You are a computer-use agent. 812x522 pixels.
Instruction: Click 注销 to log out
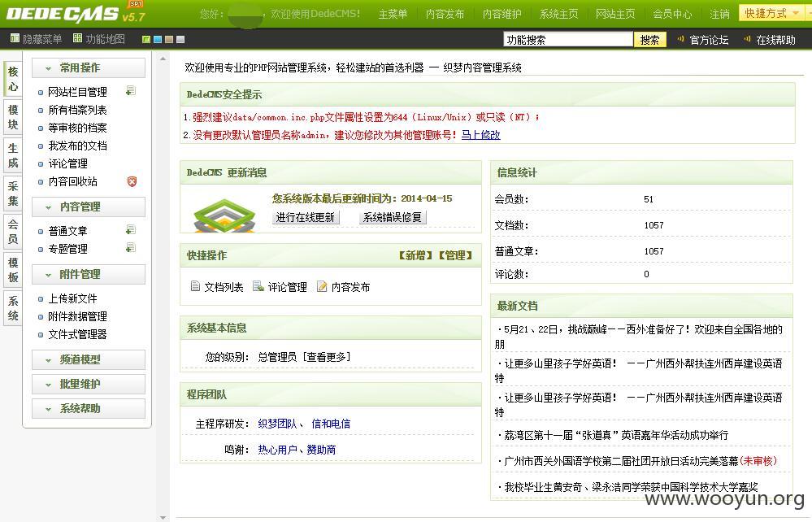(719, 15)
